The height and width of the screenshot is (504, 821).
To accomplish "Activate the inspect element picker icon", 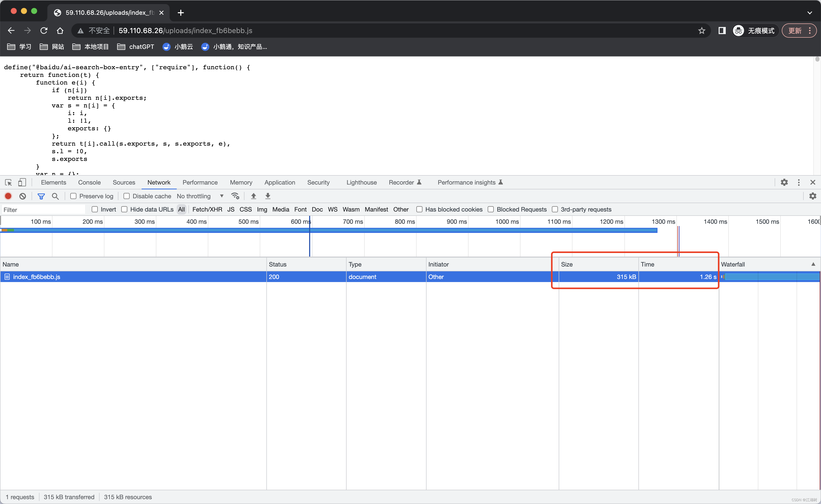I will [x=9, y=182].
